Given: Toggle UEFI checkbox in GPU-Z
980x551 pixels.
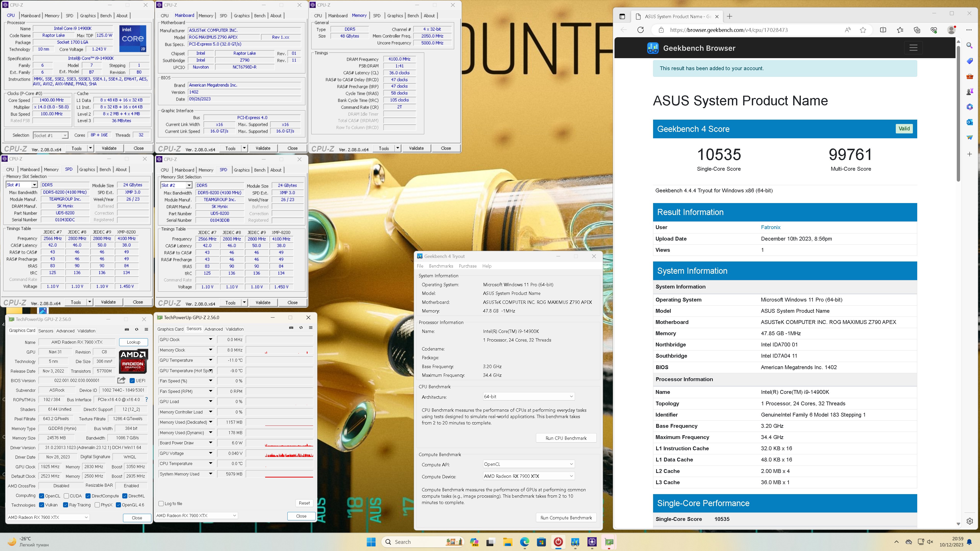Looking at the screenshot, I should 132,381.
